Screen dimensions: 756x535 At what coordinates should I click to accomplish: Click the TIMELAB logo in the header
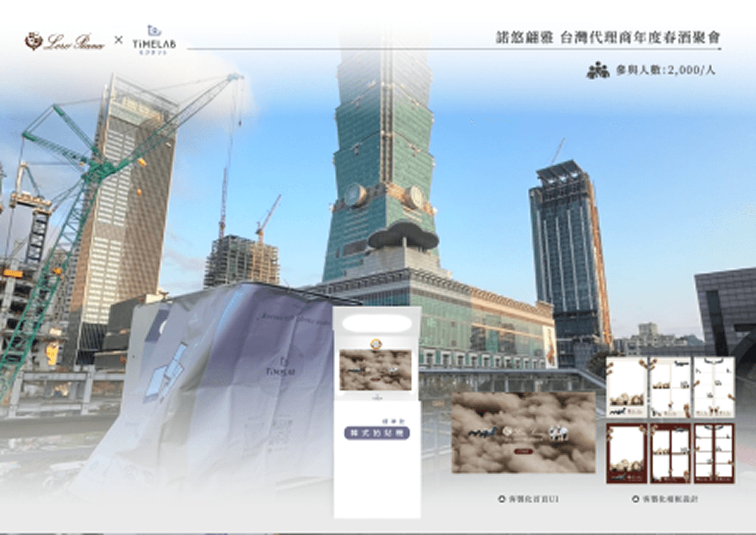(x=154, y=40)
